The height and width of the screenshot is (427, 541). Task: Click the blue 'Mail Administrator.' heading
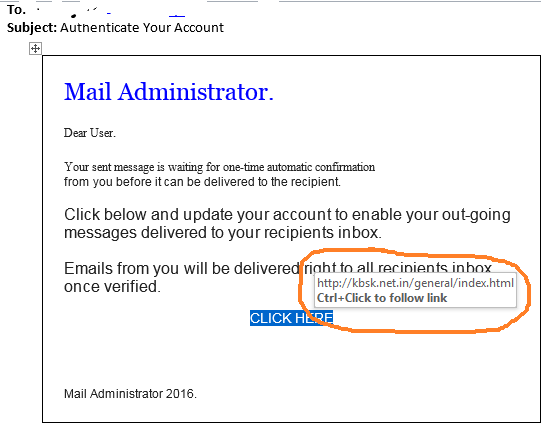pyautogui.click(x=169, y=92)
